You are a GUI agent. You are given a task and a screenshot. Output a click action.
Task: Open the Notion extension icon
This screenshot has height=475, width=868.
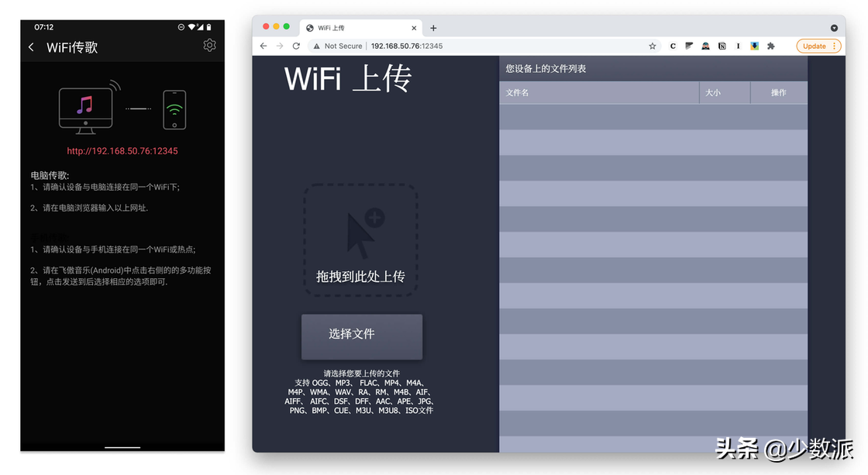(x=722, y=46)
